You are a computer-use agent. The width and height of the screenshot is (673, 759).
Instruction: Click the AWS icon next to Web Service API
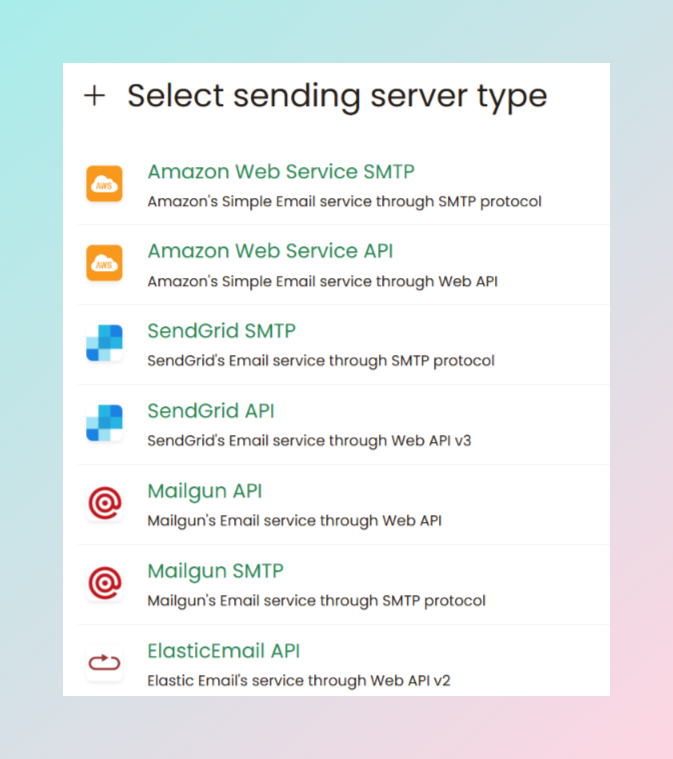pyautogui.click(x=104, y=263)
